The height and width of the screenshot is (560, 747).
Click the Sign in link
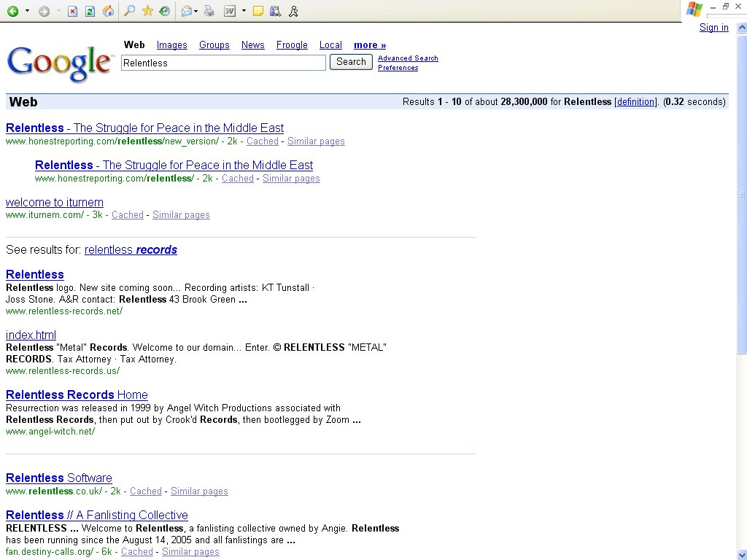[x=713, y=28]
